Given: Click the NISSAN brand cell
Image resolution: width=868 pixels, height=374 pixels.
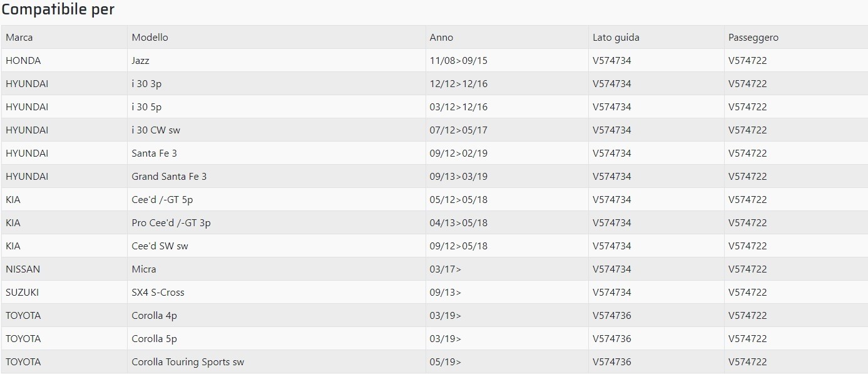Looking at the screenshot, I should (23, 269).
